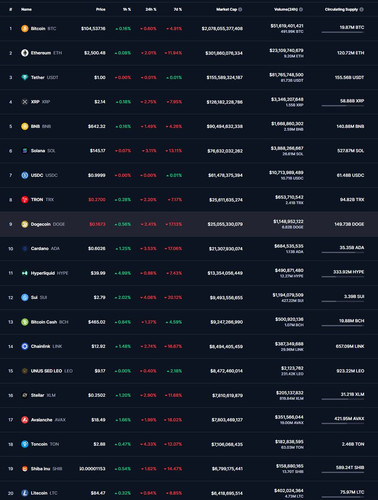The image size is (378, 500).
Task: Click Ethereum's price $2,500.48
Action: pyautogui.click(x=95, y=53)
